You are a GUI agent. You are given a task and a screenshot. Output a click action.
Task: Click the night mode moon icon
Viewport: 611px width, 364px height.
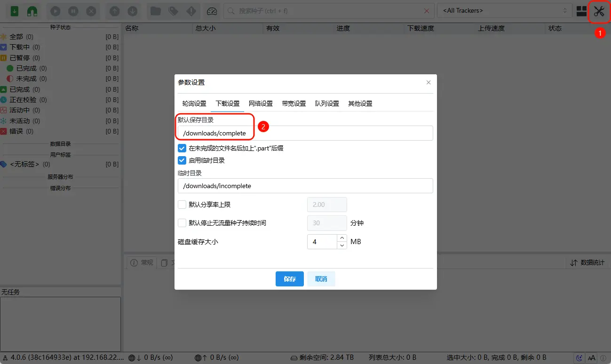point(579,358)
